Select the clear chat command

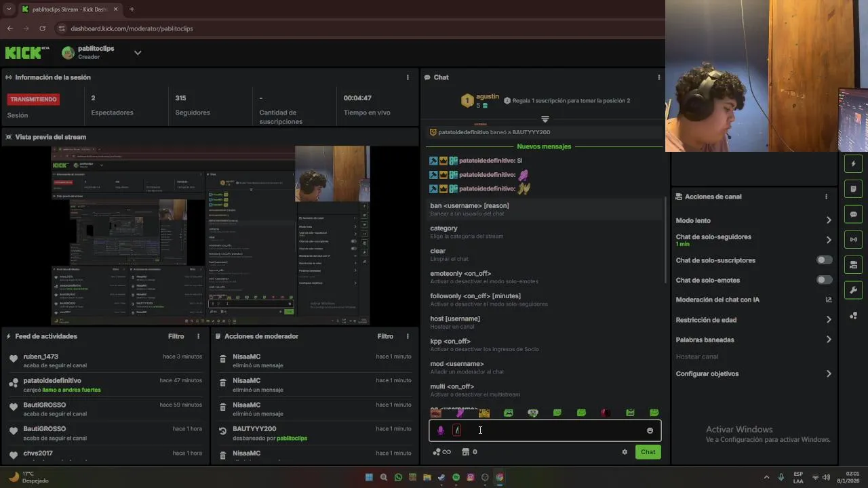point(544,254)
